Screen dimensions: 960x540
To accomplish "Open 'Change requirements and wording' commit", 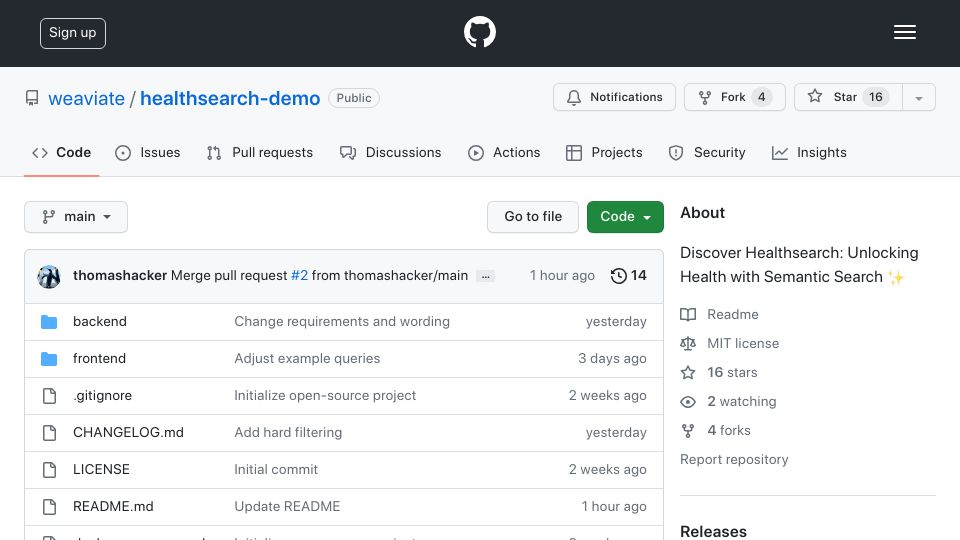I will [x=342, y=321].
